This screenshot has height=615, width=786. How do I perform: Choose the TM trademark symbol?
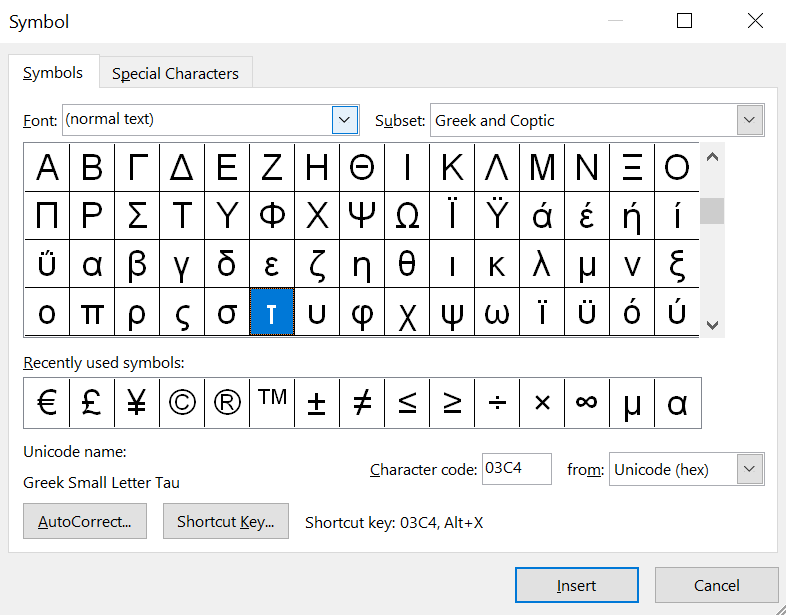tap(272, 403)
